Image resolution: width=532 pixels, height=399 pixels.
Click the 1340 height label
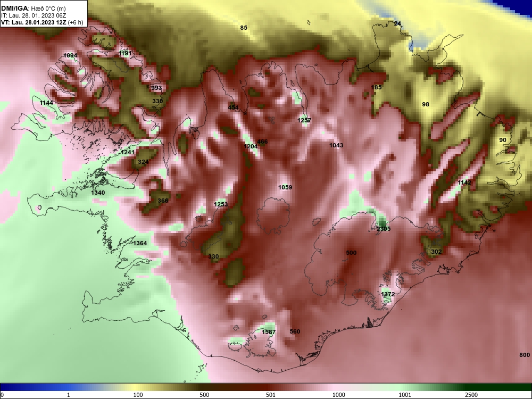[98, 193]
